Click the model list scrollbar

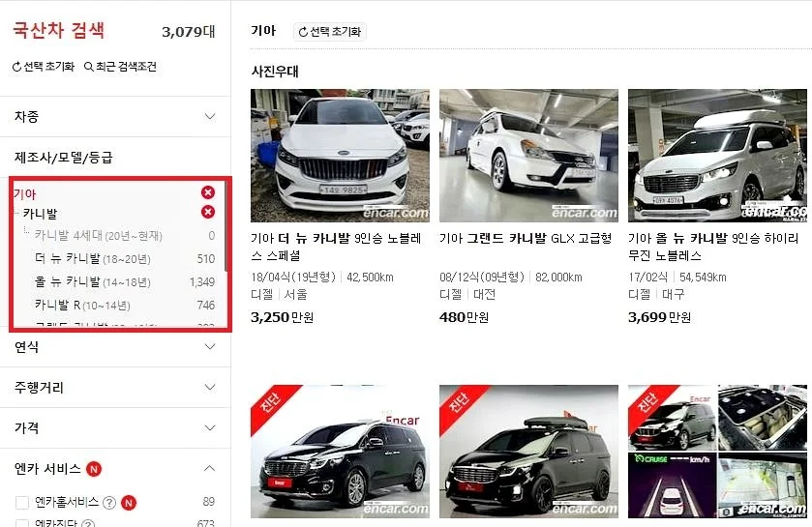226,225
